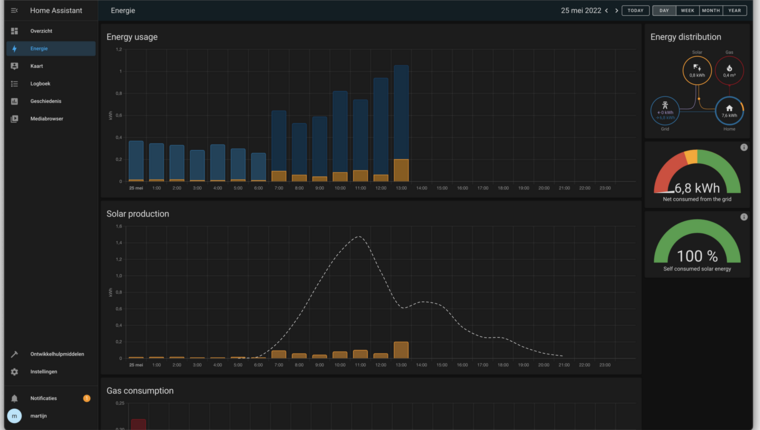Open Ontwikkelhulpmiddelen hammer icon

[x=14, y=354]
